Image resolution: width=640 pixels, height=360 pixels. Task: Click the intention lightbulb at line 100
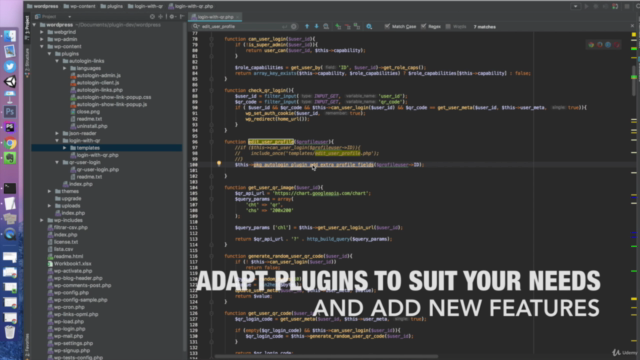coord(219,164)
